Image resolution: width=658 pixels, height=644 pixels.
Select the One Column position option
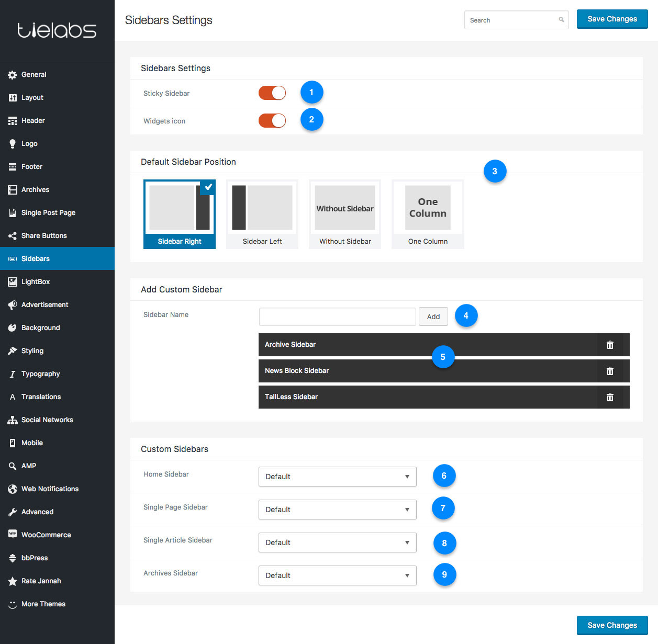[x=428, y=214]
